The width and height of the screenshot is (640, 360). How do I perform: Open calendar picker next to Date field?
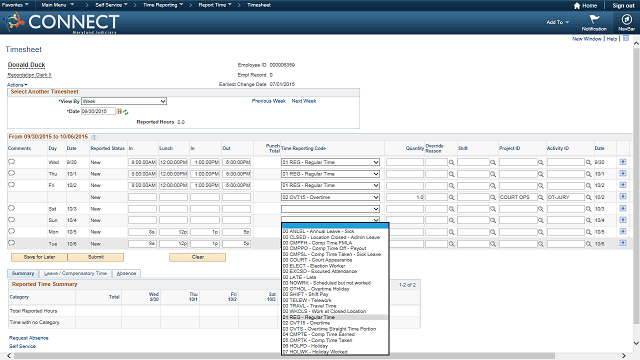point(119,111)
